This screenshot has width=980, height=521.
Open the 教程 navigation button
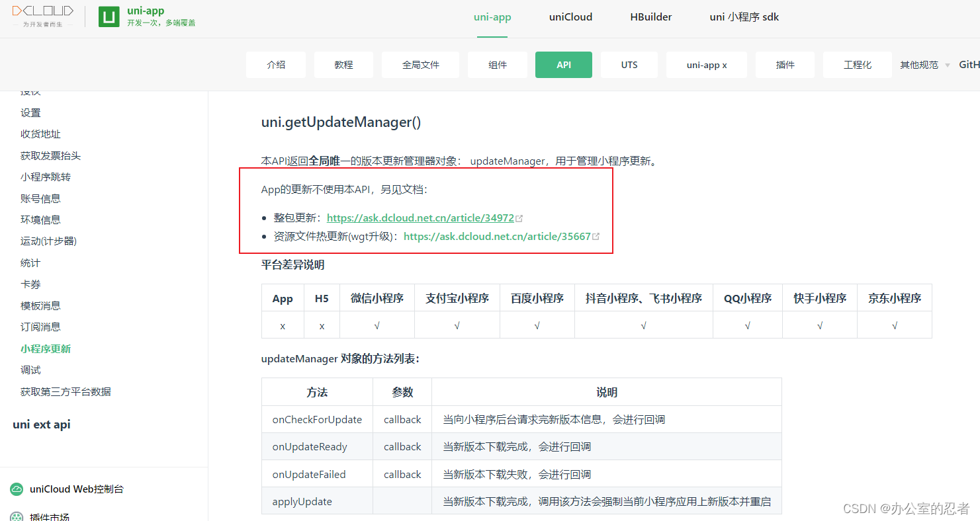pos(343,65)
